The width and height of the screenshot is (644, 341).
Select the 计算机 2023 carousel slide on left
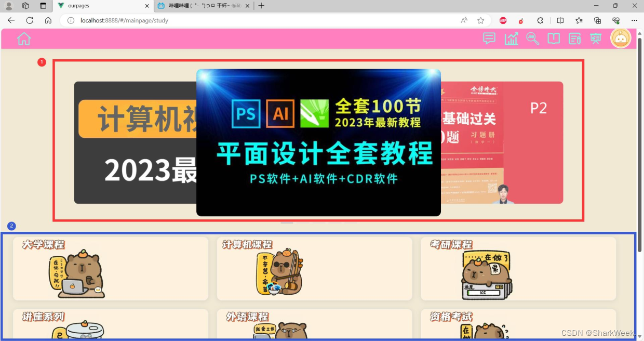coord(135,142)
